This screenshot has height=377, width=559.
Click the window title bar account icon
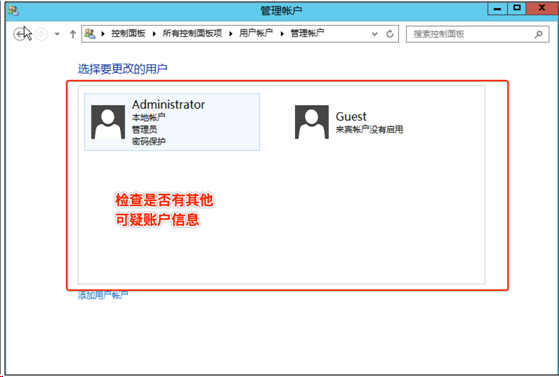tap(14, 11)
